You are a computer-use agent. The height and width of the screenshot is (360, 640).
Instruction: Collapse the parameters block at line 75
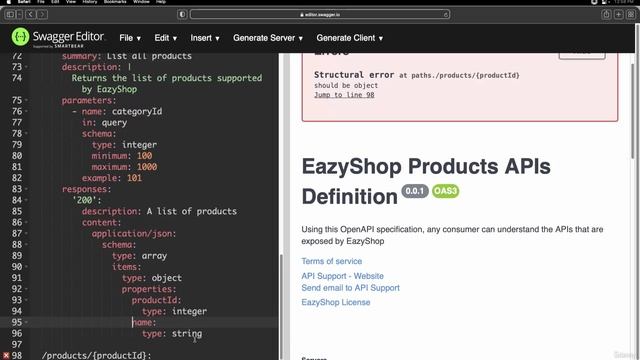[26, 100]
